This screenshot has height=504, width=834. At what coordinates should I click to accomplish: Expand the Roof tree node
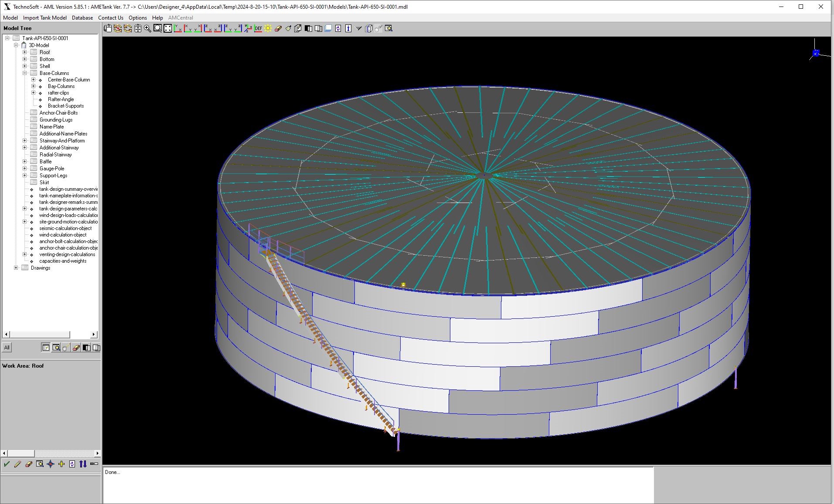click(24, 52)
